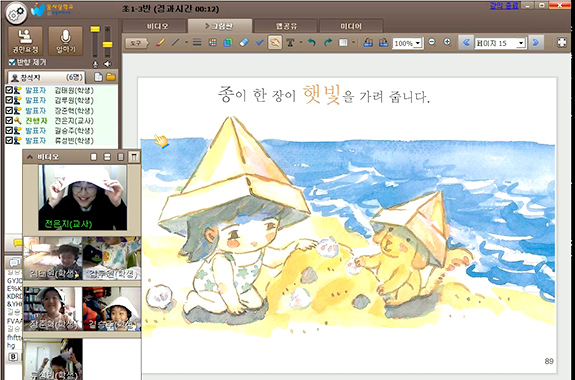
Task: Click the white page background tool
Action: tap(343, 43)
